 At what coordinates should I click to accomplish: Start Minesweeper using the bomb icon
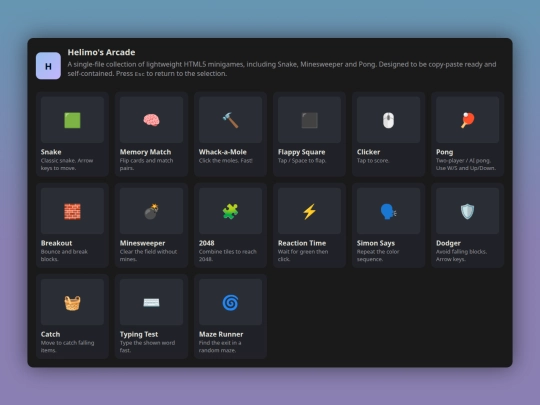(x=151, y=211)
